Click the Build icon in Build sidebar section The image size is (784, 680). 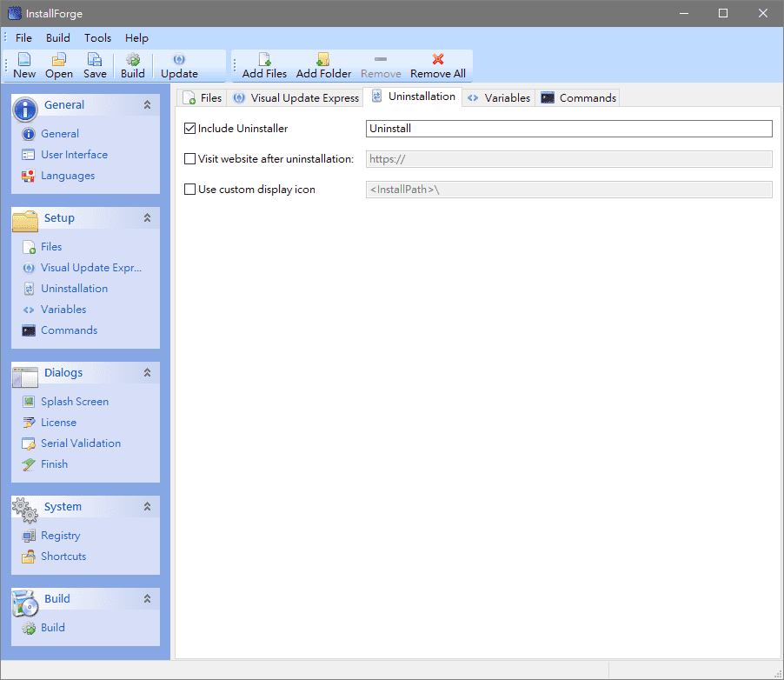(x=29, y=628)
